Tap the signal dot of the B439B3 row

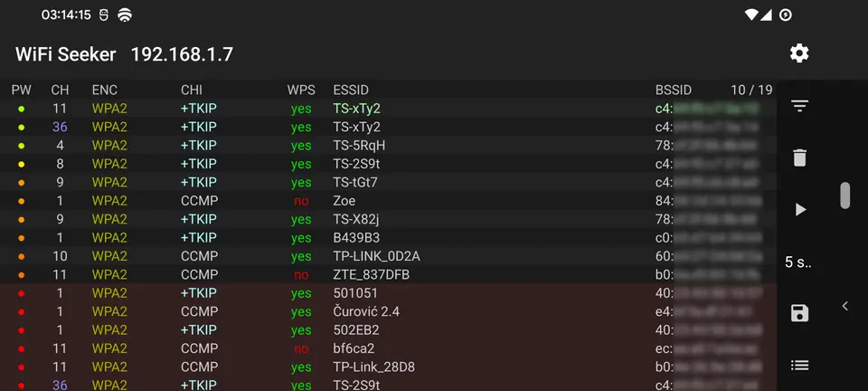[x=22, y=238]
